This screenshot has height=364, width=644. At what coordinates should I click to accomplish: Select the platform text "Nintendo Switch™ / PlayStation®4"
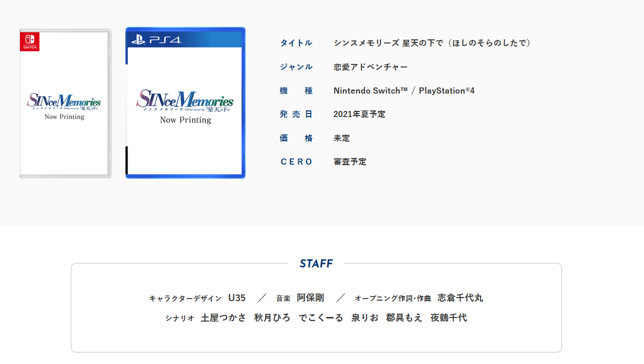404,90
